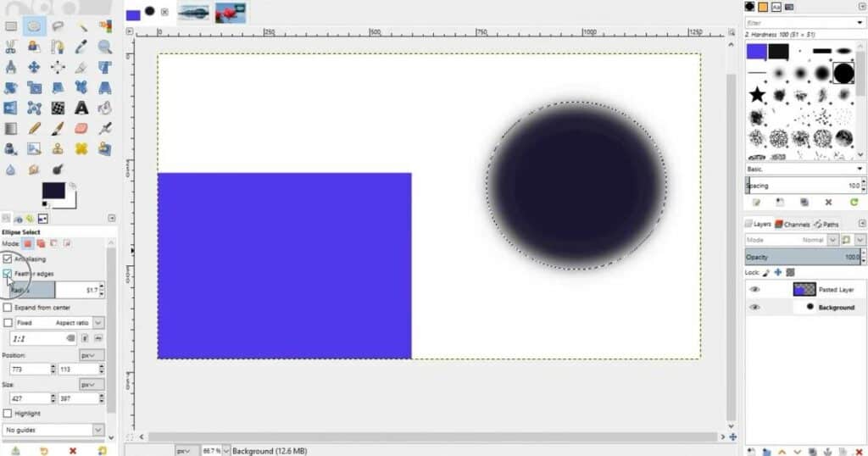Select the Text tool

(x=81, y=108)
